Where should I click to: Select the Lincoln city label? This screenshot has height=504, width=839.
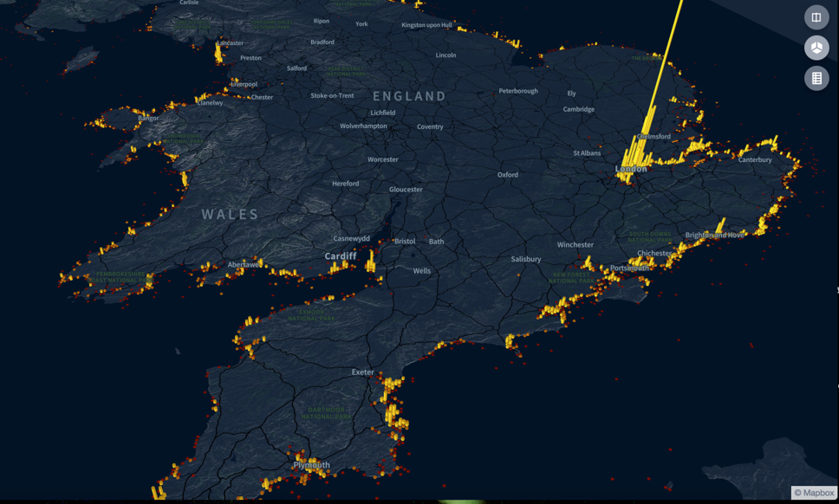click(446, 55)
